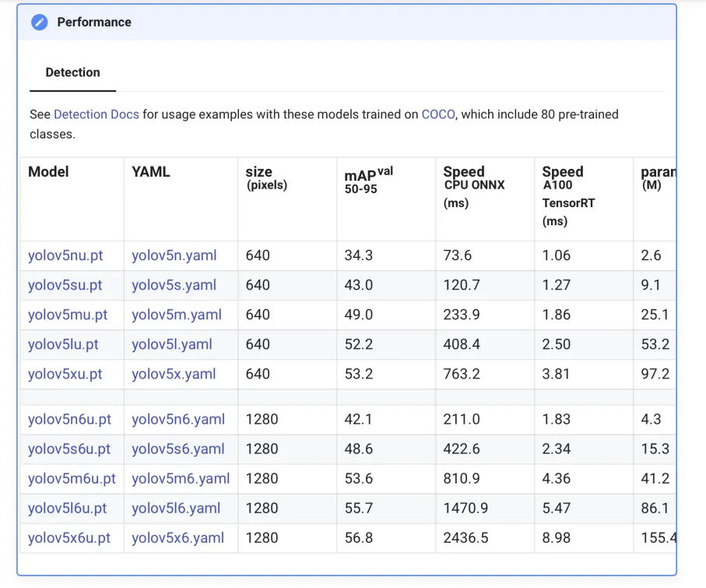This screenshot has width=706, height=588.
Task: Open the yolov5n.yaml config link
Action: pos(174,255)
